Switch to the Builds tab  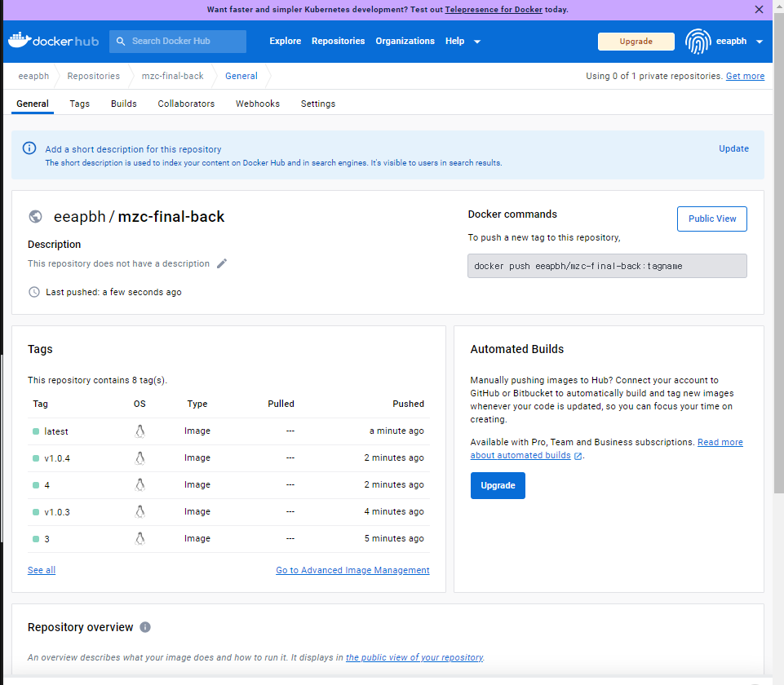[123, 104]
